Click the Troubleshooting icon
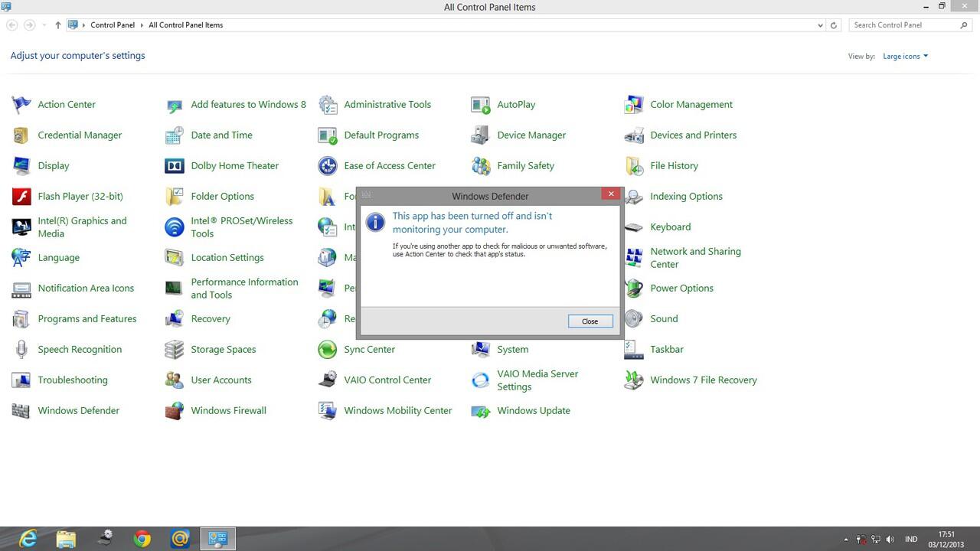The image size is (980, 551). (21, 380)
